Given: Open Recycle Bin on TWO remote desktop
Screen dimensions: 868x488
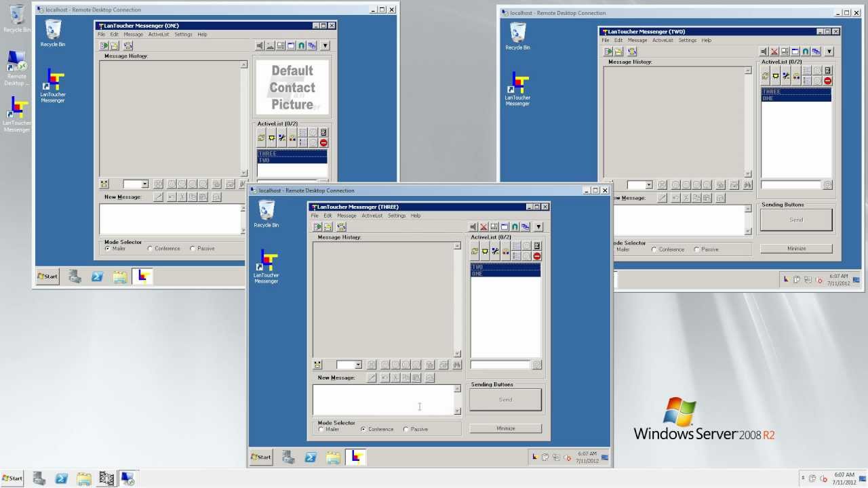Looking at the screenshot, I should click(x=517, y=37).
